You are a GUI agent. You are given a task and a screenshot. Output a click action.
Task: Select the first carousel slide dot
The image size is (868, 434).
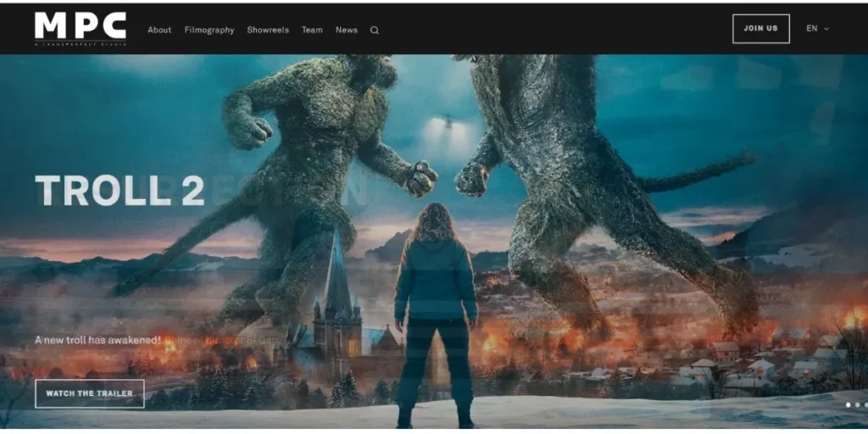(848, 405)
